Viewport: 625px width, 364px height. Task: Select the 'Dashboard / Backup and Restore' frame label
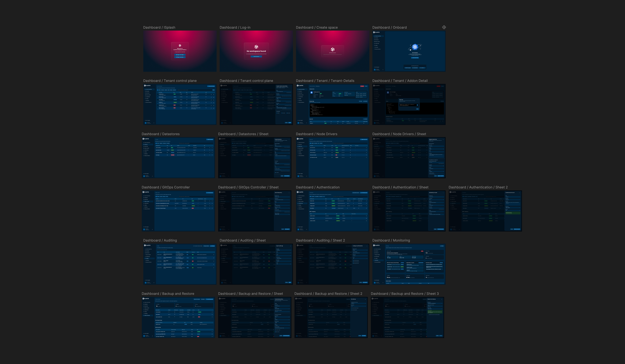[x=168, y=294]
